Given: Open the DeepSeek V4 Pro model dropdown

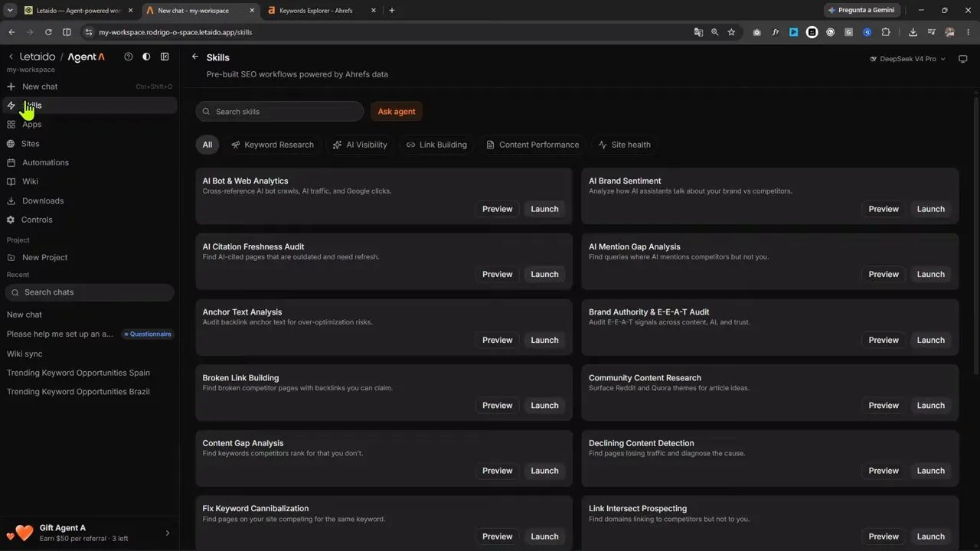Looking at the screenshot, I should pos(908,59).
